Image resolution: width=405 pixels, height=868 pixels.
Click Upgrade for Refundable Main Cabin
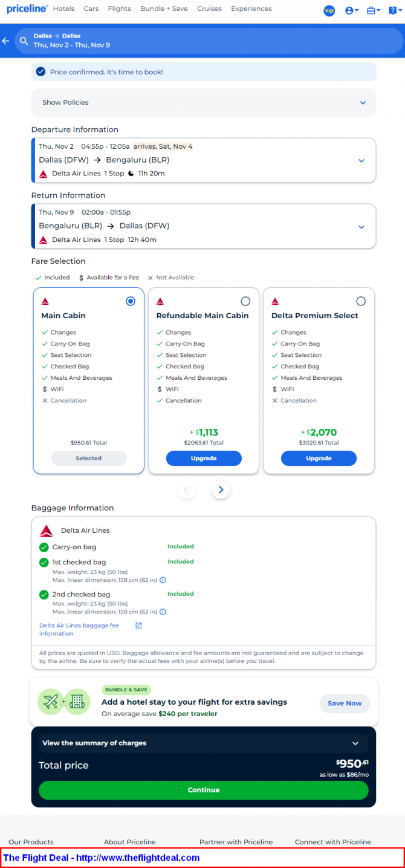point(204,458)
